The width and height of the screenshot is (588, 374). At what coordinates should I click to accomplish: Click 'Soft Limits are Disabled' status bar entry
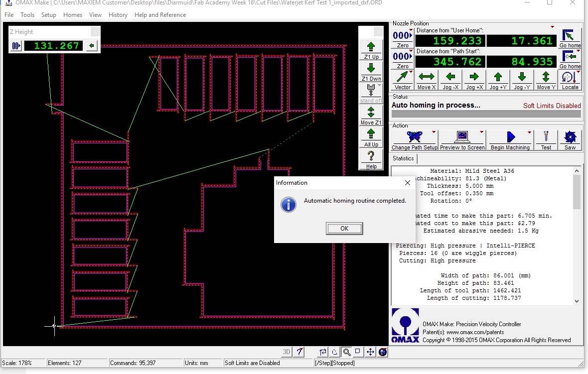[x=268, y=363]
